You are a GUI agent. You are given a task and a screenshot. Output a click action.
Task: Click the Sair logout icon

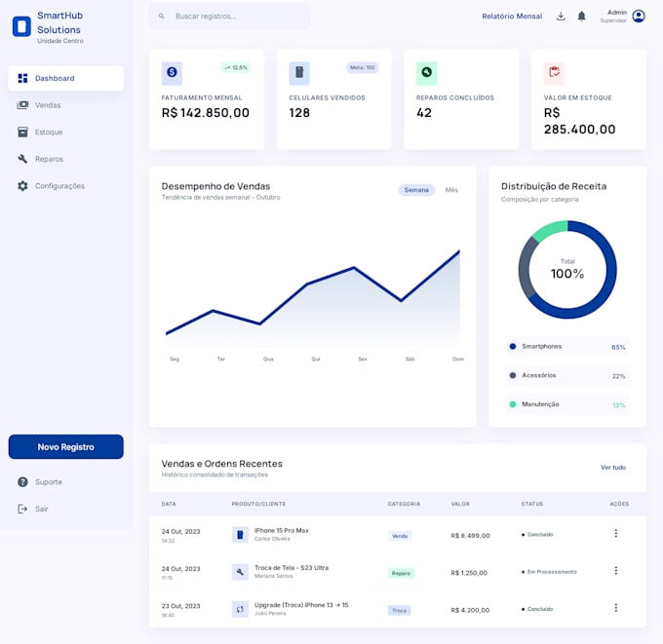click(22, 509)
